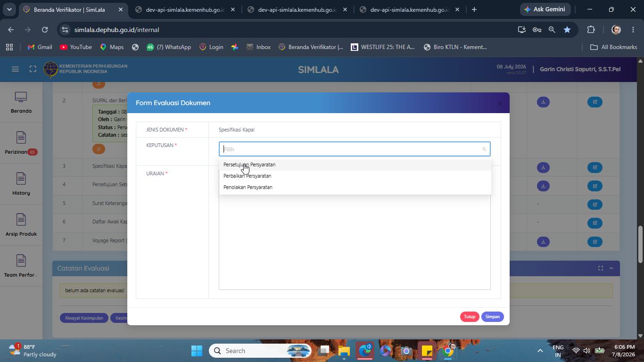This screenshot has width=644, height=362.
Task: Open weather widget 88°F
Action: pyautogui.click(x=33, y=351)
